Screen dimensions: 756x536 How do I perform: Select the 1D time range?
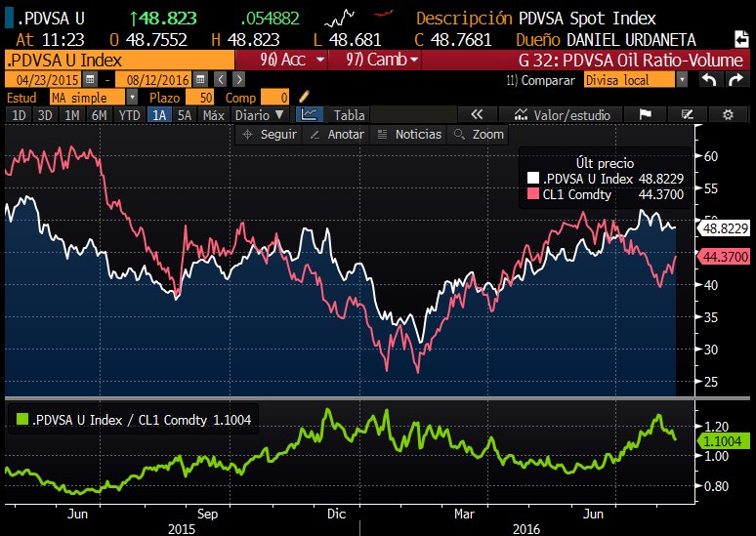(x=19, y=115)
